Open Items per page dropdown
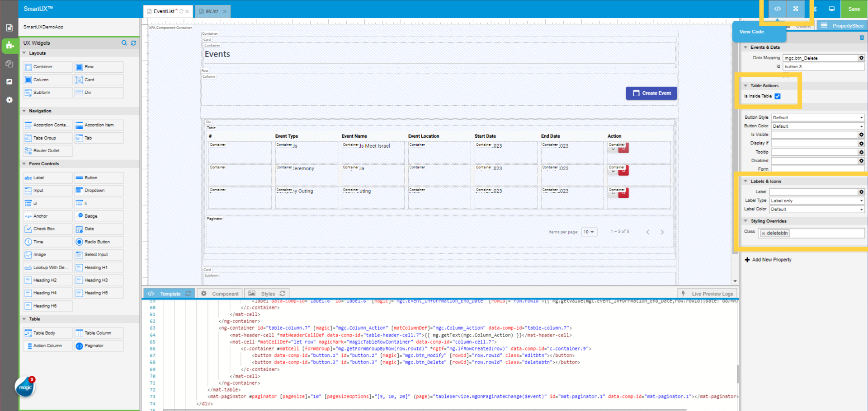This screenshot has width=868, height=411. pos(589,232)
